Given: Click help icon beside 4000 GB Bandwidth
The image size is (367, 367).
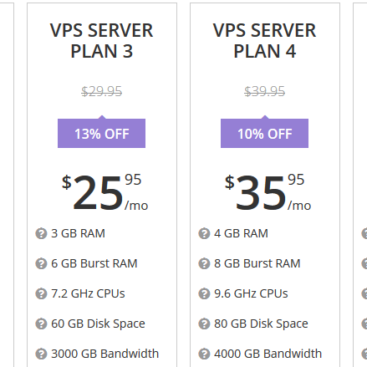Looking at the screenshot, I should point(204,354).
